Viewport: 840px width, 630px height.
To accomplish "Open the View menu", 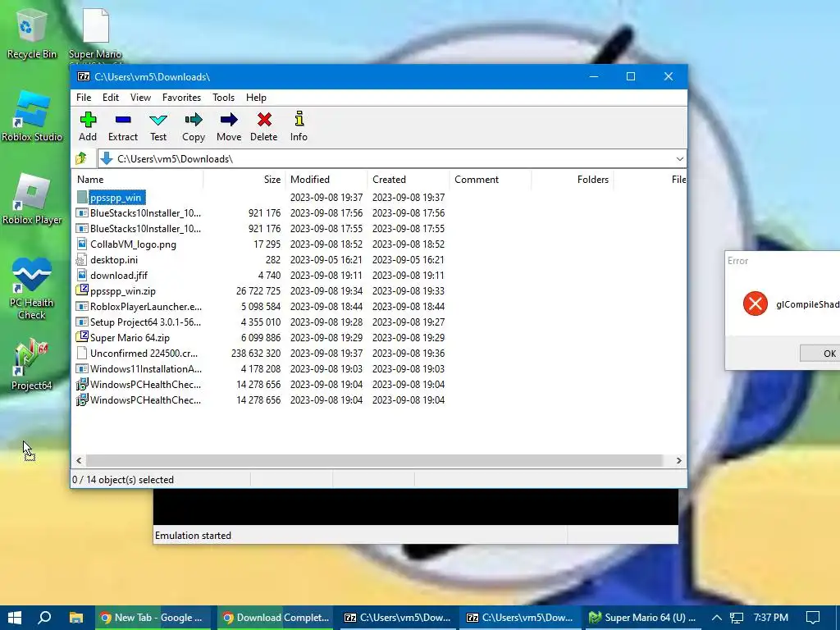I will point(140,98).
